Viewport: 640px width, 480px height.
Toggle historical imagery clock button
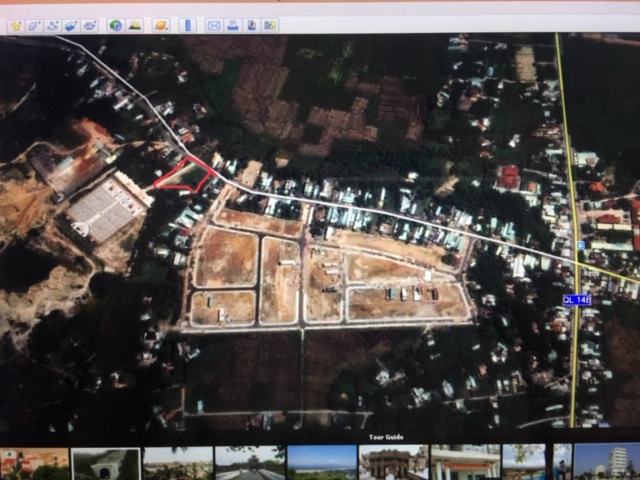point(115,25)
